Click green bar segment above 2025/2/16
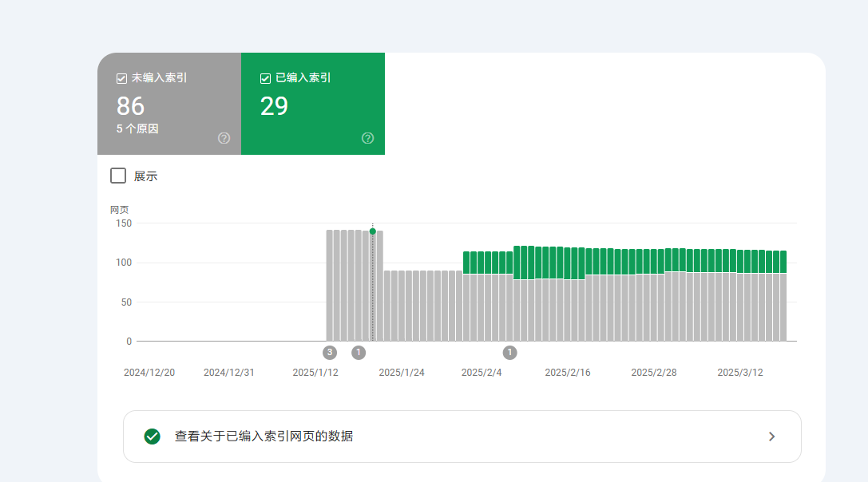This screenshot has width=868, height=482. (568, 264)
